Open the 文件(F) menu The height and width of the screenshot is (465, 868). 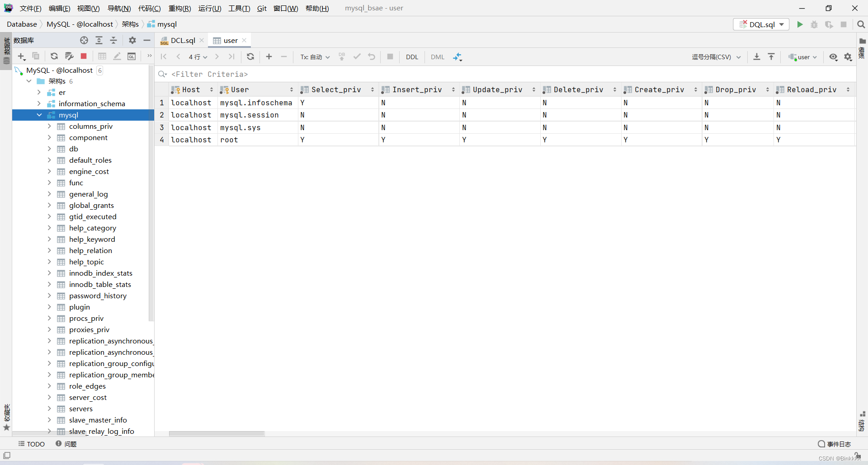click(30, 8)
